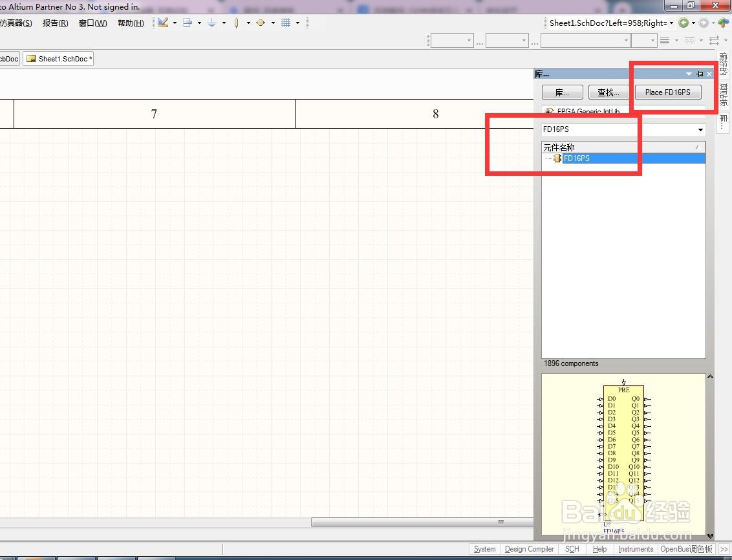Open the FPGA Generic.IntLib library selector
The height and width of the screenshot is (560, 732).
624,111
